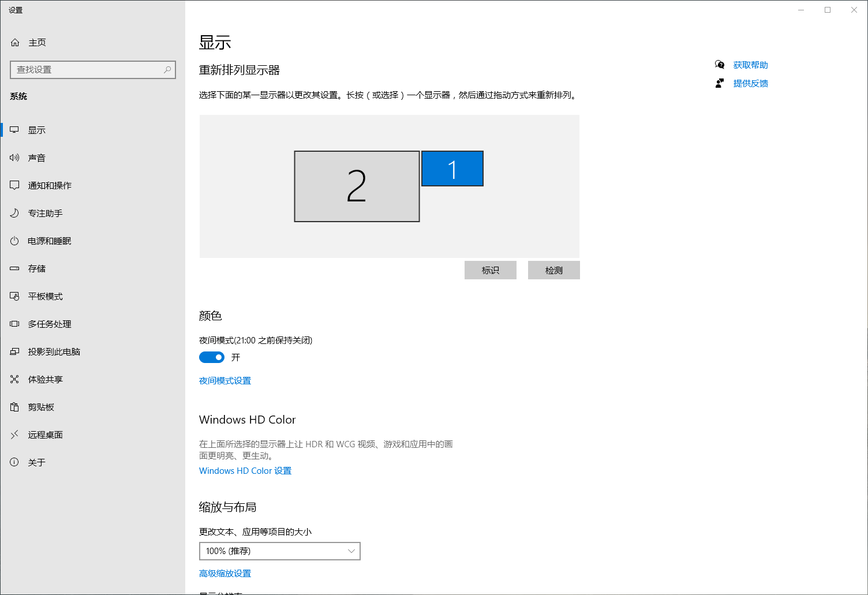
Task: Maximize the 设置 window
Action: 828,10
